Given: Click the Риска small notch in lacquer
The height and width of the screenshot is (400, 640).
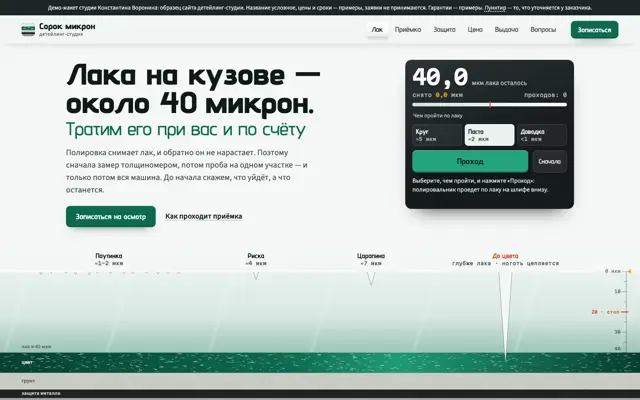Looking at the screenshot, I should point(256,276).
